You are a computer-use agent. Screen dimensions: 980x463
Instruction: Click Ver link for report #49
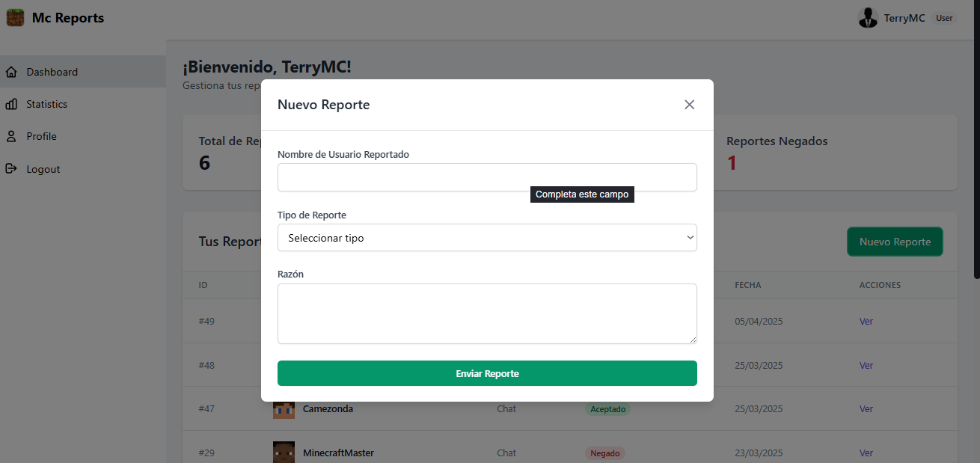[866, 322]
